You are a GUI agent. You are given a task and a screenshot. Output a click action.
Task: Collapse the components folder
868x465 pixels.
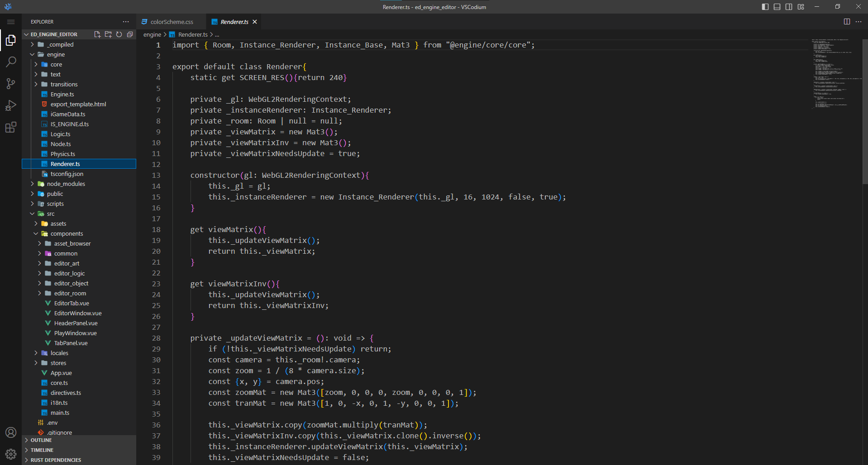(x=79, y=233)
